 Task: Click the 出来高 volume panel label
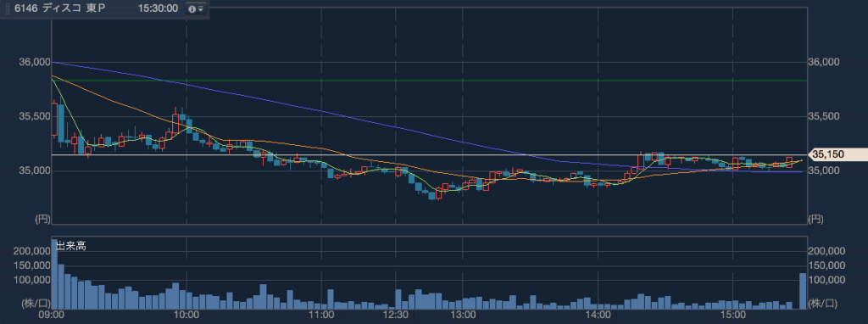click(71, 247)
